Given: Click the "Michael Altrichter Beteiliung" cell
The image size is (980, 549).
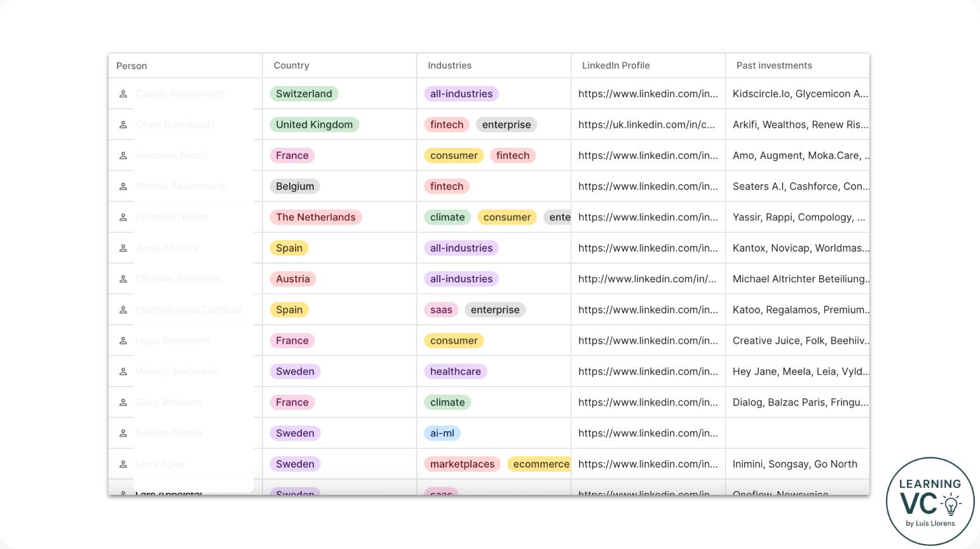Looking at the screenshot, I should coord(798,279).
